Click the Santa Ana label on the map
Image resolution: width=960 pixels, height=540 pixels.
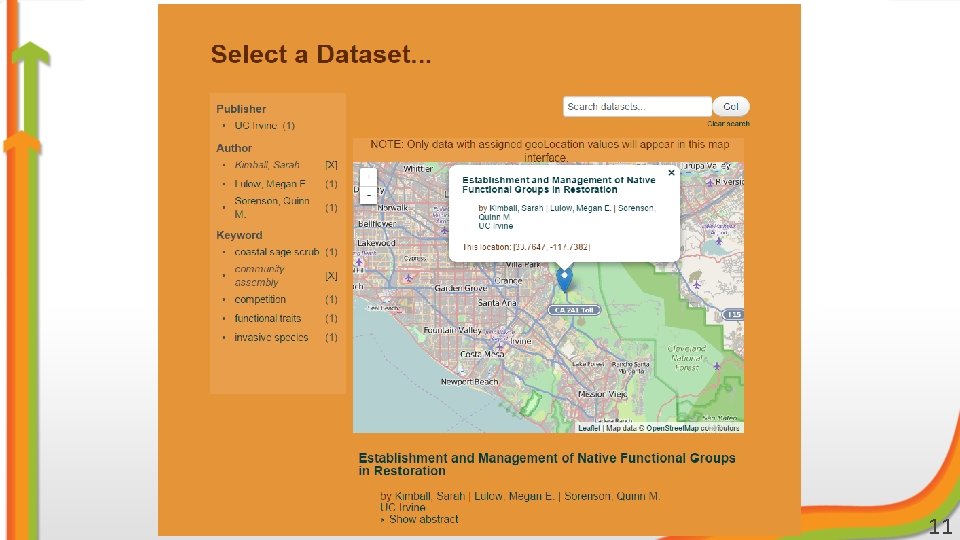click(497, 302)
